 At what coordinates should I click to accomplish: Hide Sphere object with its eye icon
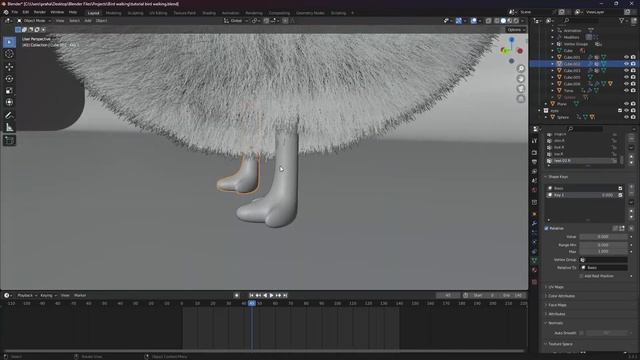(626, 117)
